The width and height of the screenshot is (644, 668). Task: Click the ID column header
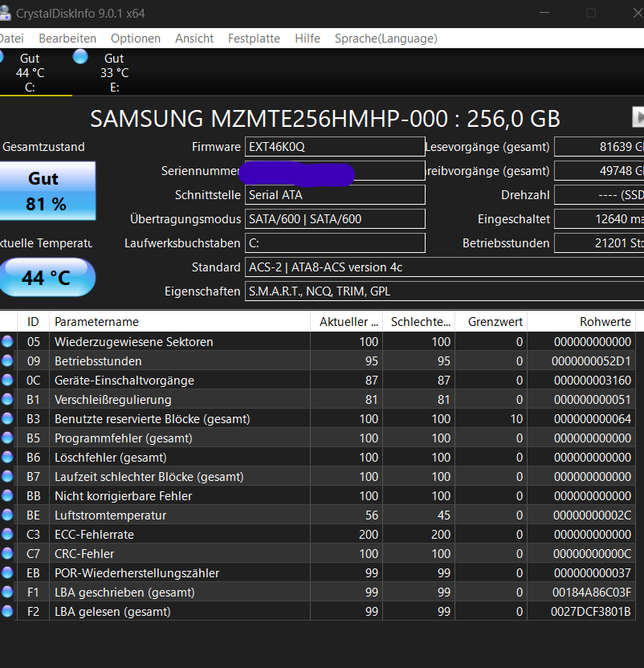coord(33,322)
